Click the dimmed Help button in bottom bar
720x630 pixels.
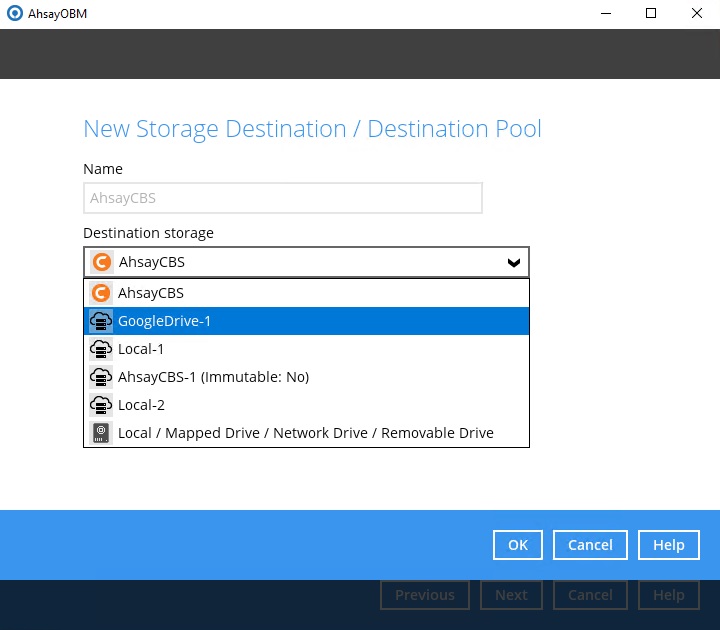coord(669,595)
